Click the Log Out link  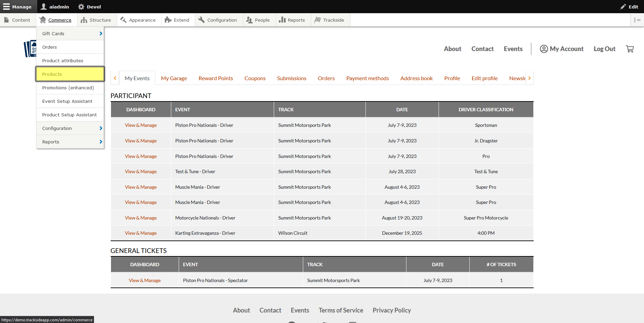click(x=604, y=49)
